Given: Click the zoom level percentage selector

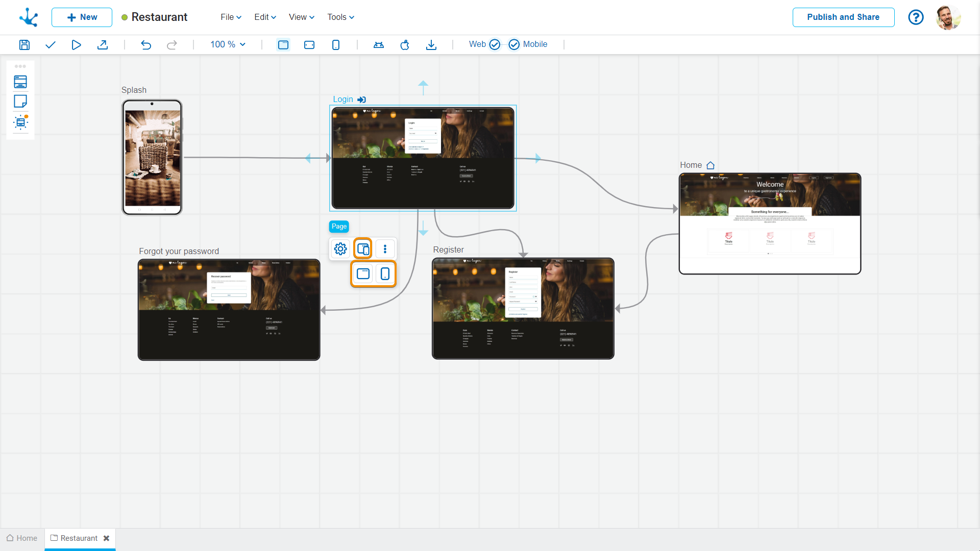Looking at the screenshot, I should (x=227, y=44).
